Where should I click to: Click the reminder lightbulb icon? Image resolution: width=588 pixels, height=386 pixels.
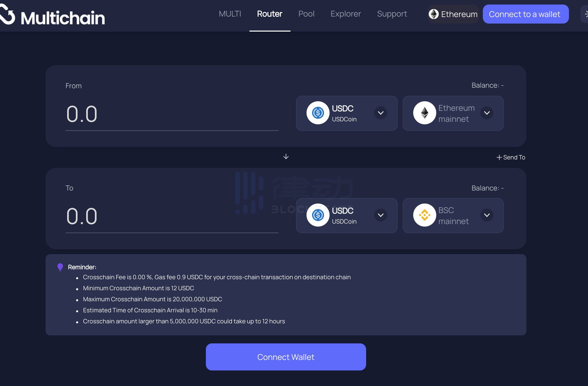coord(60,267)
